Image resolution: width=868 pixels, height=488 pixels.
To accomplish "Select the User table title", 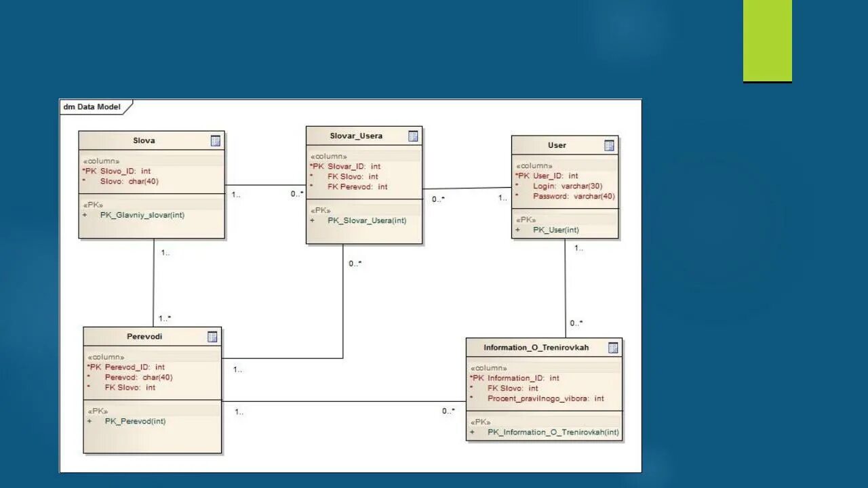I will point(557,146).
